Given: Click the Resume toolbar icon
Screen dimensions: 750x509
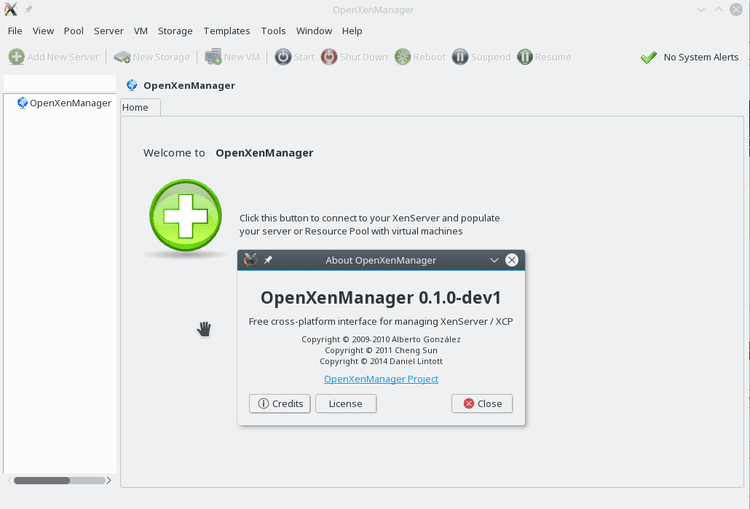Looking at the screenshot, I should (525, 57).
